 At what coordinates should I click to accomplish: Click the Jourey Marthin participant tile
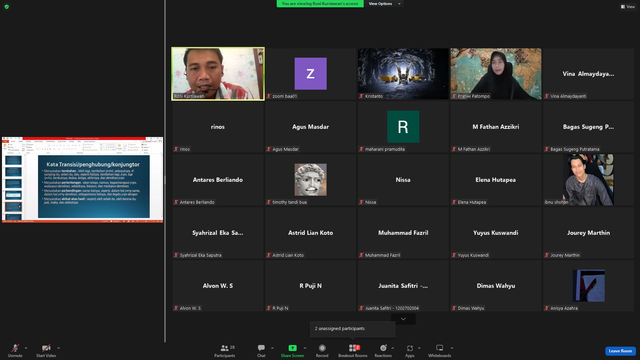588,233
